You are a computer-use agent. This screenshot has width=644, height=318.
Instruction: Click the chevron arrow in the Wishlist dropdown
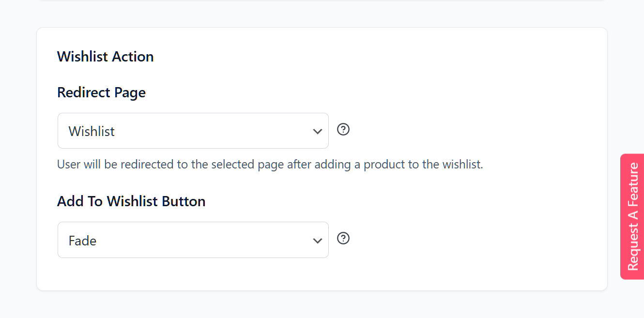point(318,131)
